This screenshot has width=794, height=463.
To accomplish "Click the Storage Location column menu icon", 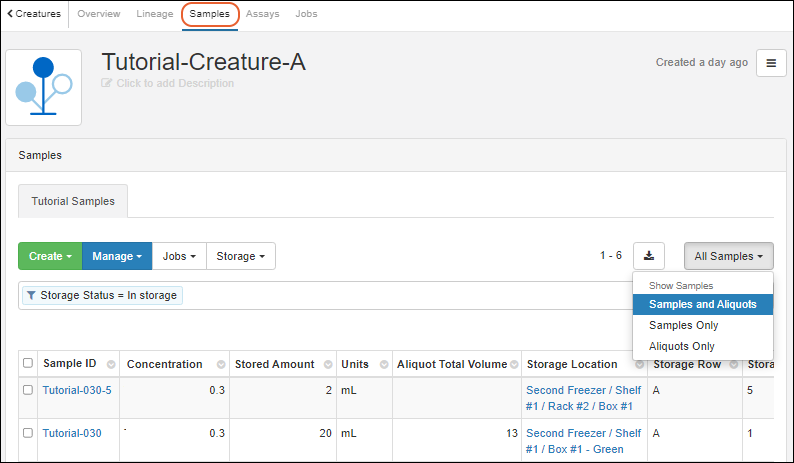I will (639, 365).
